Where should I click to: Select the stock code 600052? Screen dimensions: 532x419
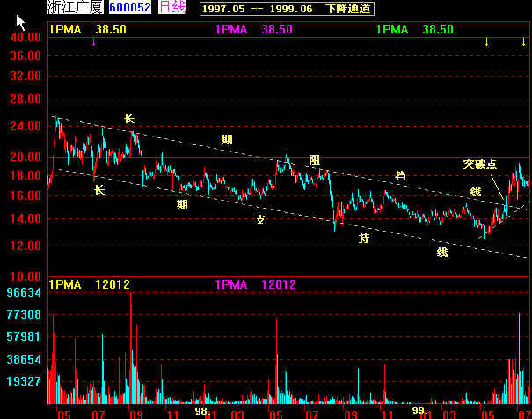pyautogui.click(x=130, y=7)
